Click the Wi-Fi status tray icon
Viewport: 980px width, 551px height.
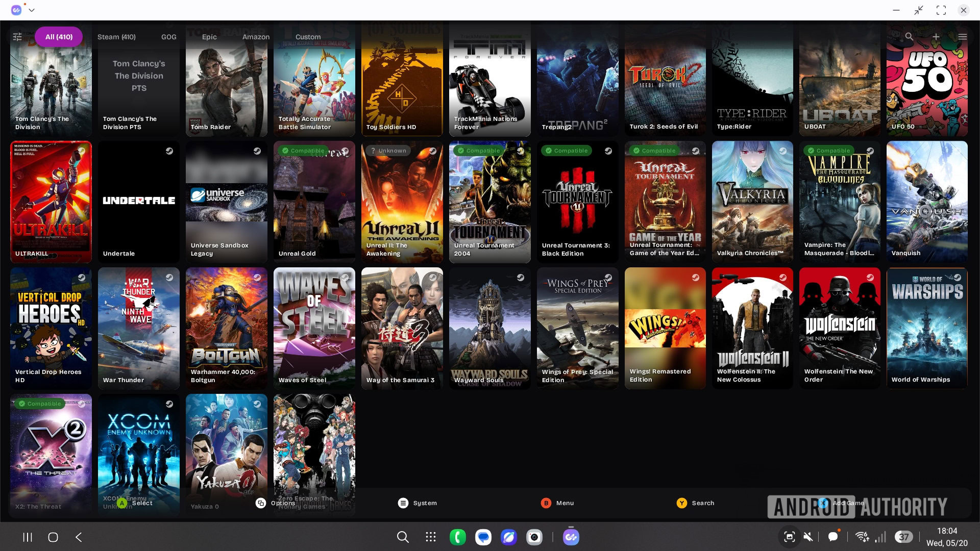tap(862, 537)
